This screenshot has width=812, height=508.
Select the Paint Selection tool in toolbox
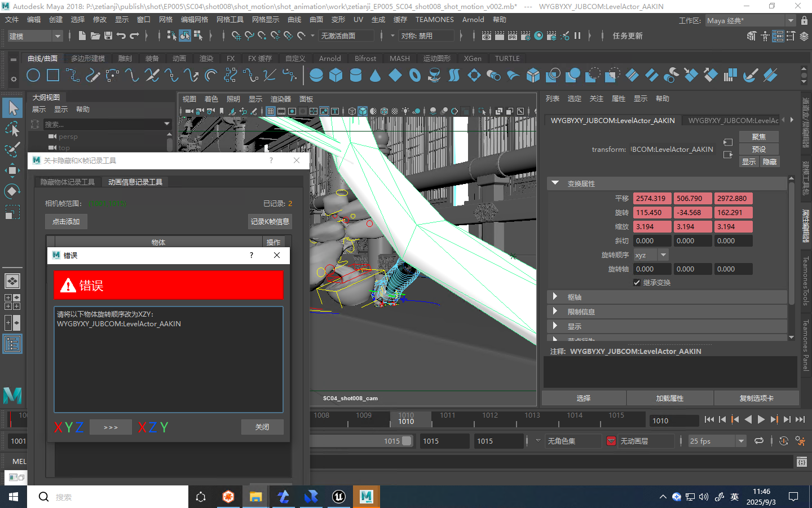pyautogui.click(x=12, y=150)
